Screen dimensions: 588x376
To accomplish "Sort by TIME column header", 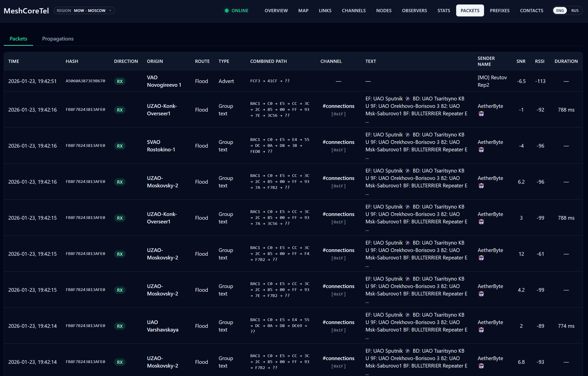I will pos(14,61).
